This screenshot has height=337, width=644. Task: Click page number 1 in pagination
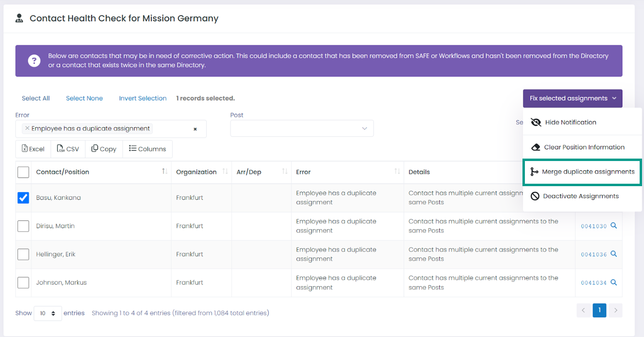pos(599,310)
